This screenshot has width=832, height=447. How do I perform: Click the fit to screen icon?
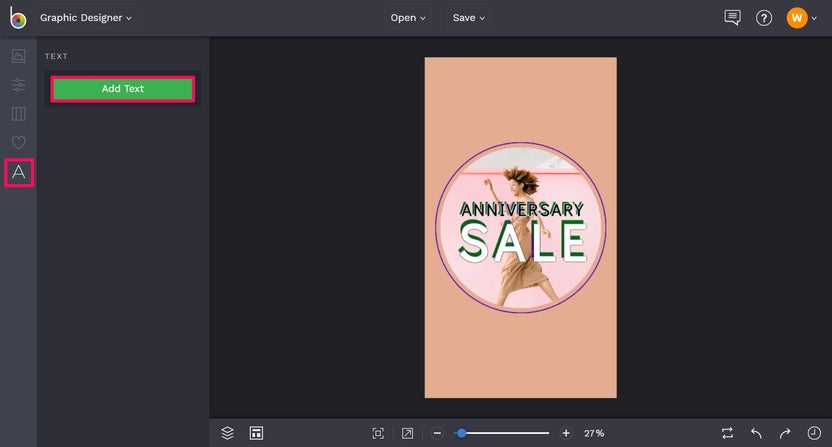pos(378,433)
